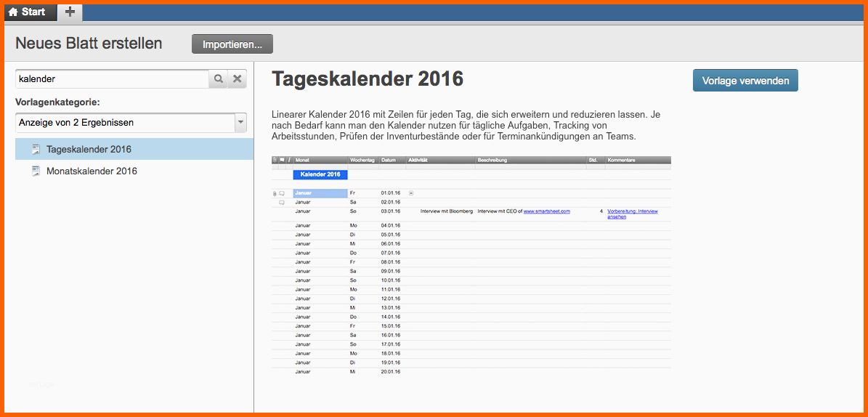Image resolution: width=868 pixels, height=417 pixels.
Task: Open the www.smartsheet.com link
Action: tap(546, 211)
